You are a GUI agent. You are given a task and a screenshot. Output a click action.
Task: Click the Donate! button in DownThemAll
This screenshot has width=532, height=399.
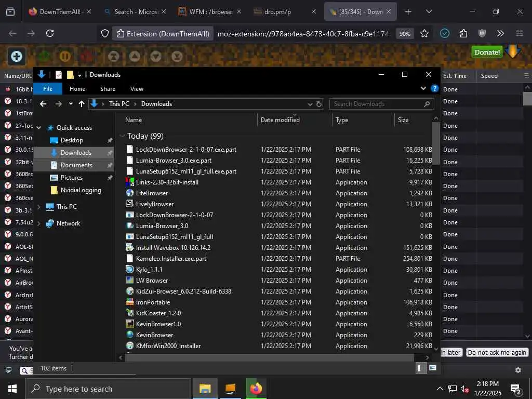487,52
